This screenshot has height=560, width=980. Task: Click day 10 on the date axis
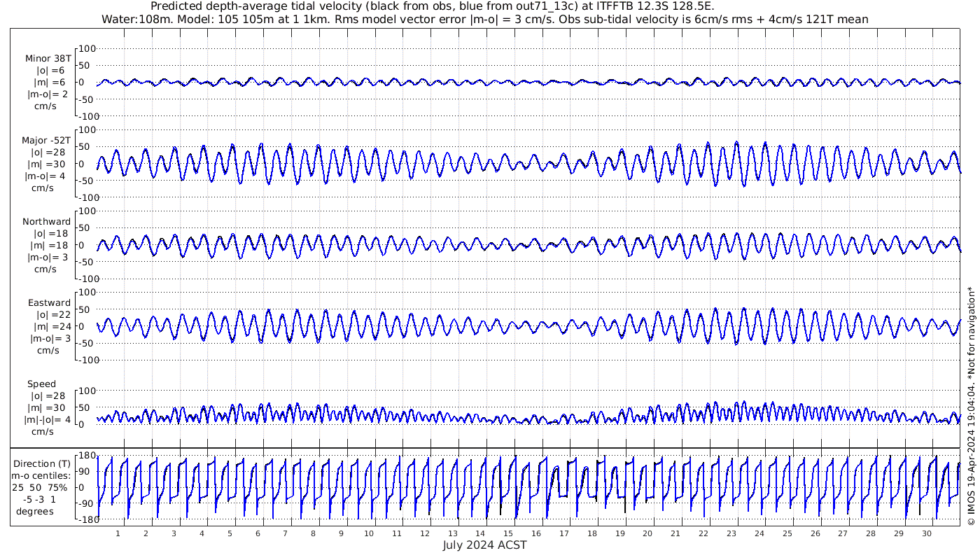tap(369, 533)
